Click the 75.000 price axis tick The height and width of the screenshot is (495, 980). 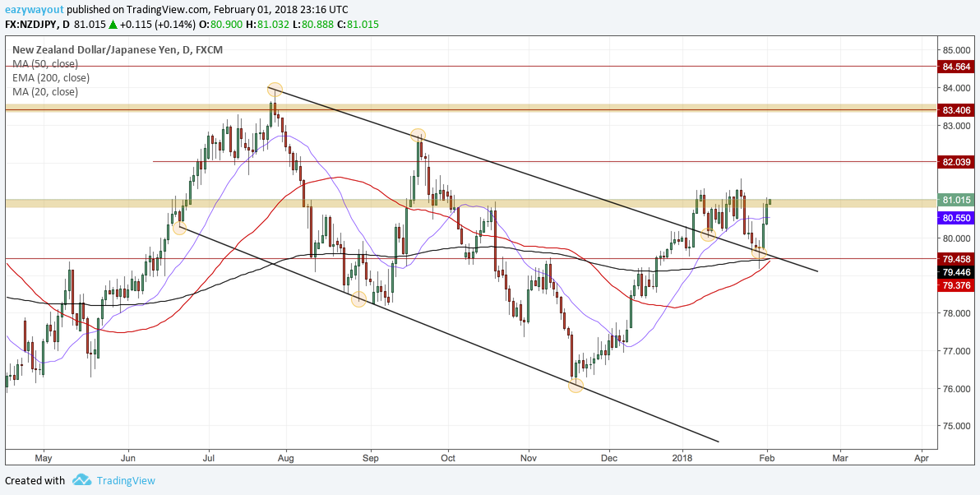(x=956, y=426)
